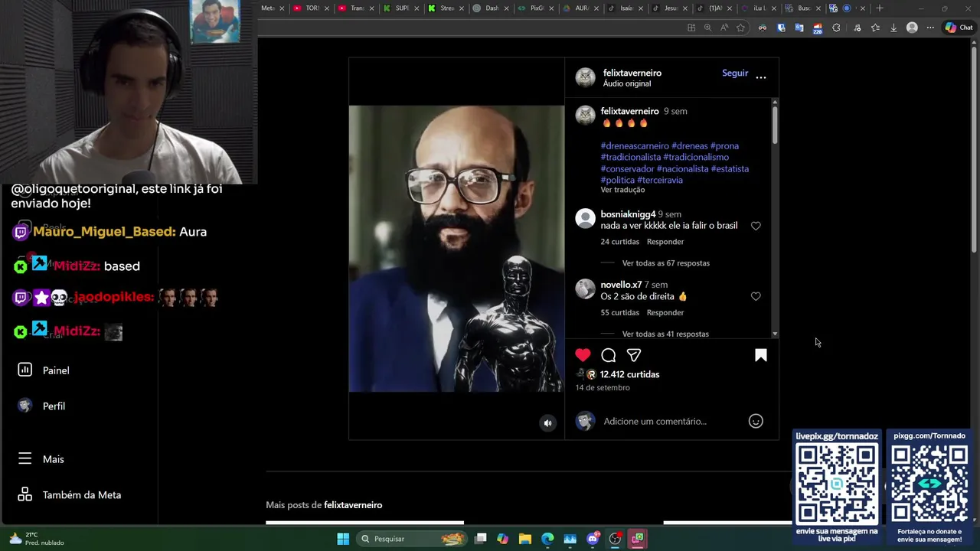Open the three-dot post options menu
The image size is (980, 551).
pyautogui.click(x=761, y=77)
